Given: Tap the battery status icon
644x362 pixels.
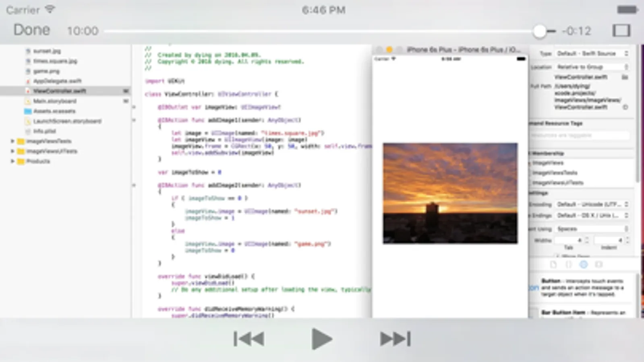Looking at the screenshot, I should coord(627,10).
